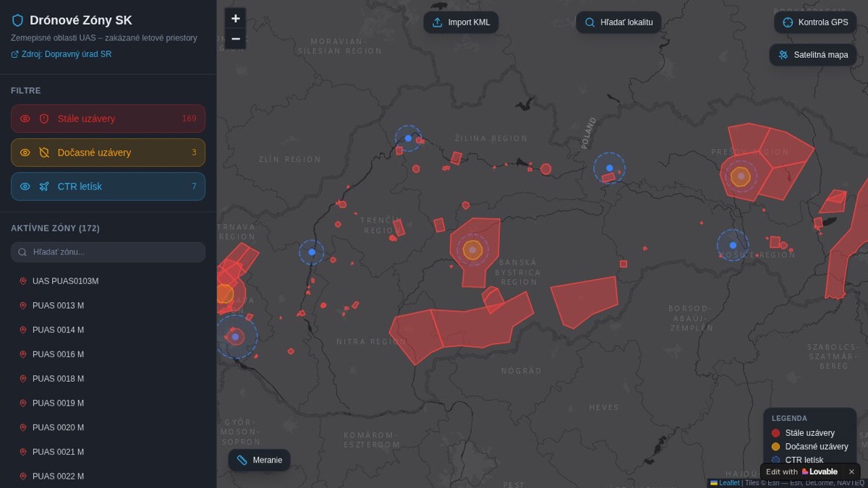Toggle the Dočasné uzávery filter button

point(108,153)
